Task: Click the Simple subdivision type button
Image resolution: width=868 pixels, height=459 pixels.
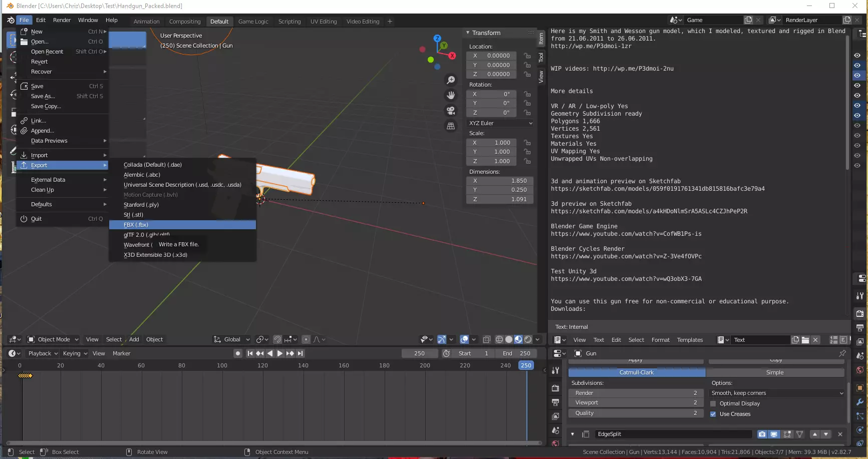Action: (774, 372)
